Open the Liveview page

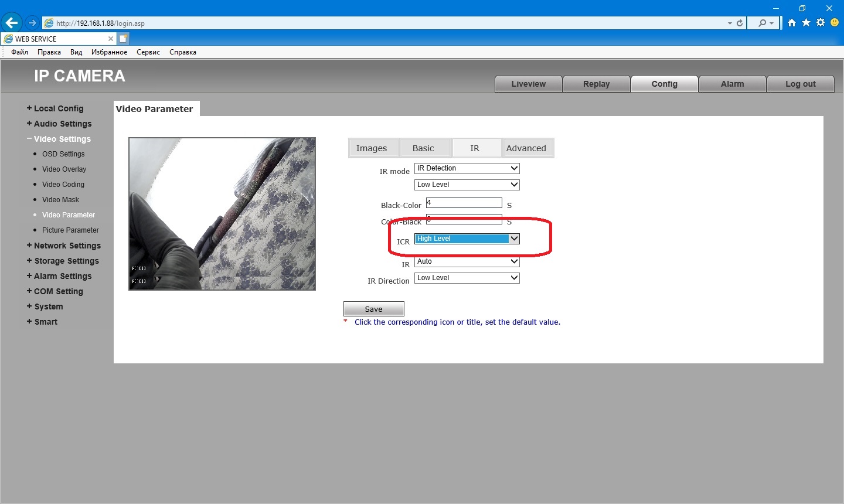click(528, 84)
